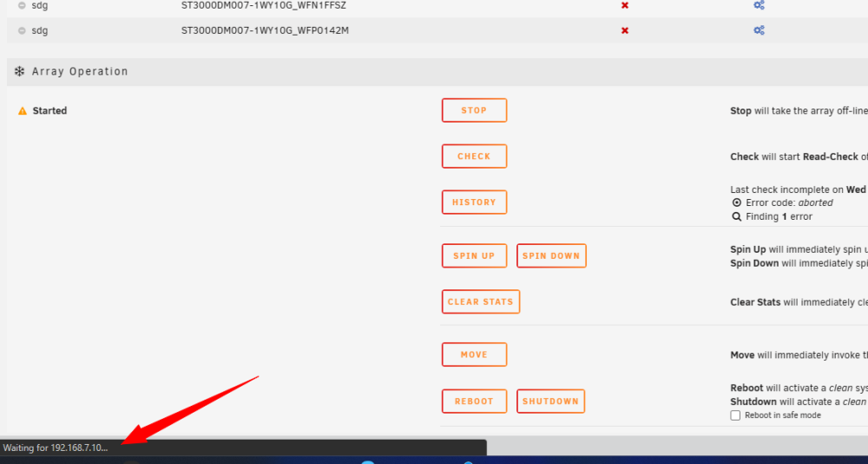Viewport: 868px width, 464px height.
Task: Click the 'Error code: aborted' text
Action: coord(789,203)
